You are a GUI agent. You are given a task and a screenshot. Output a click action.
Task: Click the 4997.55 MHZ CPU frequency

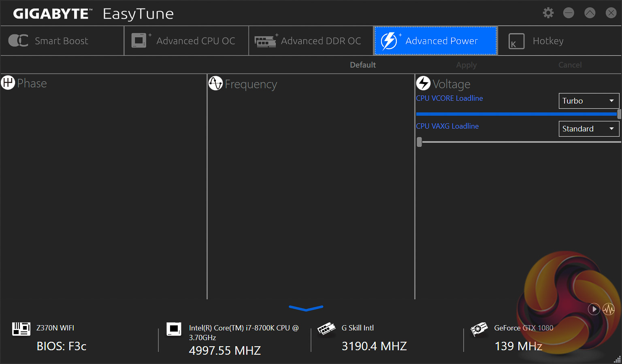click(225, 351)
